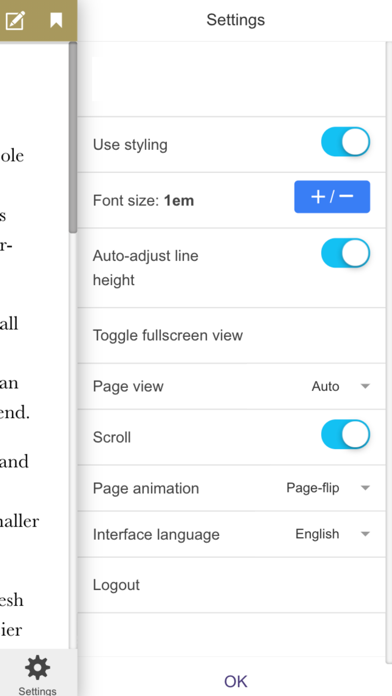Select Toggle fullscreen view item
This screenshot has width=392, height=696.
[x=231, y=335]
